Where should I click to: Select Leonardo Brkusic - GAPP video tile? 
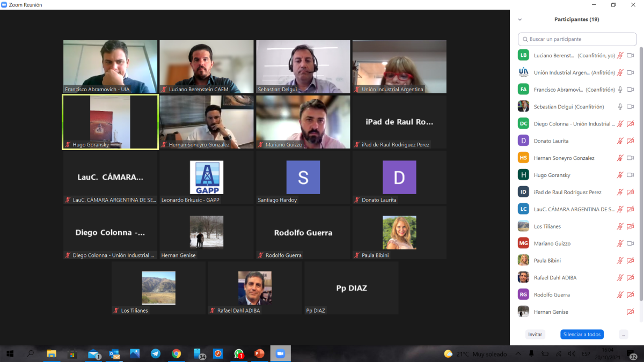[207, 178]
